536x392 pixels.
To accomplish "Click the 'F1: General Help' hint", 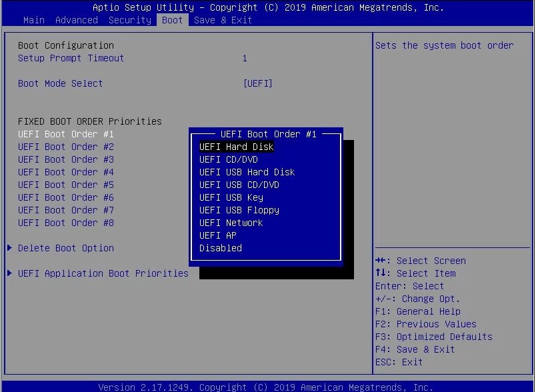I will (418, 311).
